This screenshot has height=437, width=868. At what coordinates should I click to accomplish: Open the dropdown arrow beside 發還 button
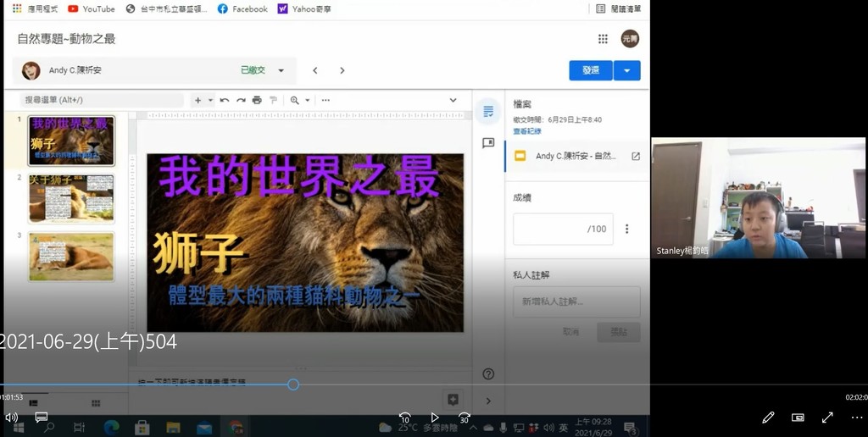tap(626, 70)
